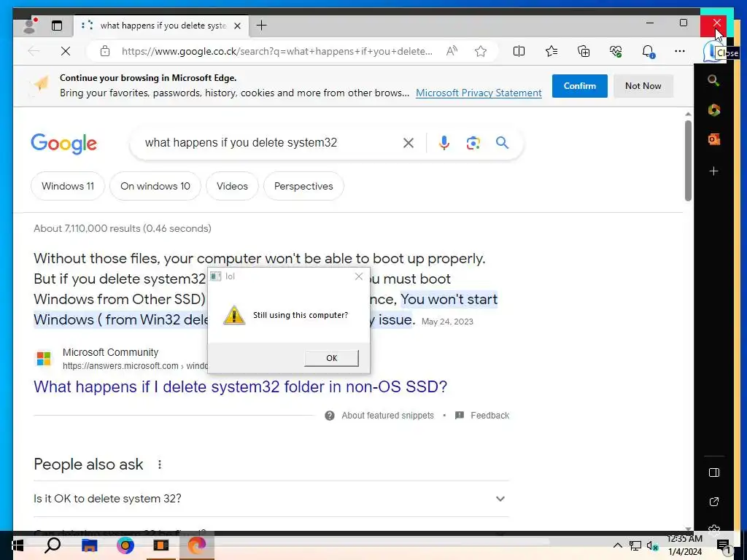Open Outlook sidebar icon
Viewport: 747px width, 560px height.
click(713, 139)
